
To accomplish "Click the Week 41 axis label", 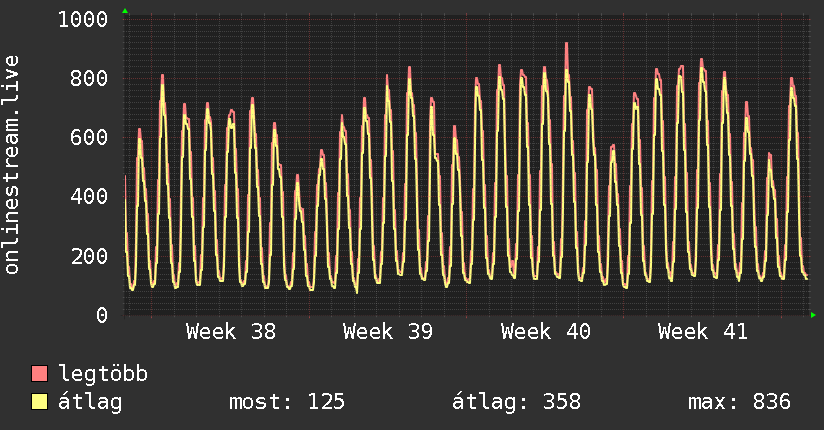I will click(703, 332).
